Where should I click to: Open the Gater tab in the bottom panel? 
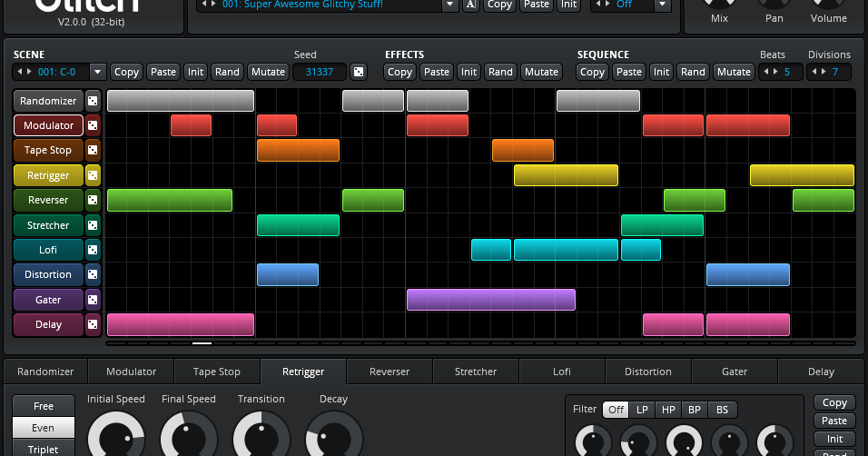(735, 372)
